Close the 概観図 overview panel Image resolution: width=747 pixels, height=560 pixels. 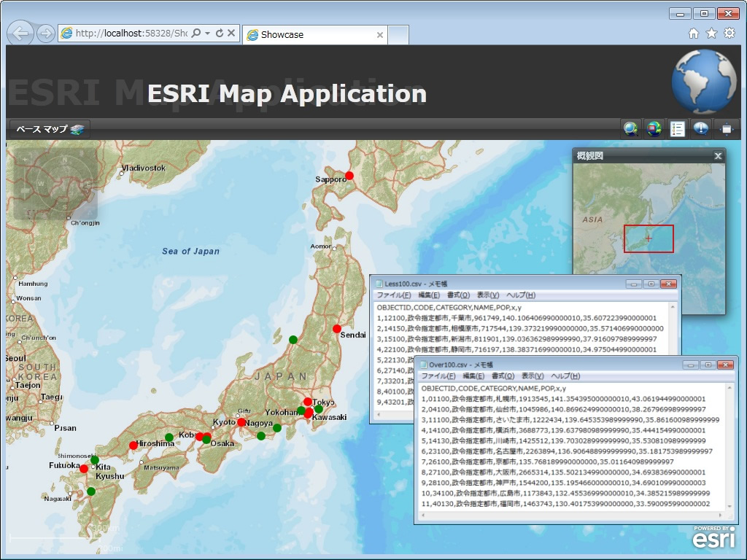[718, 156]
